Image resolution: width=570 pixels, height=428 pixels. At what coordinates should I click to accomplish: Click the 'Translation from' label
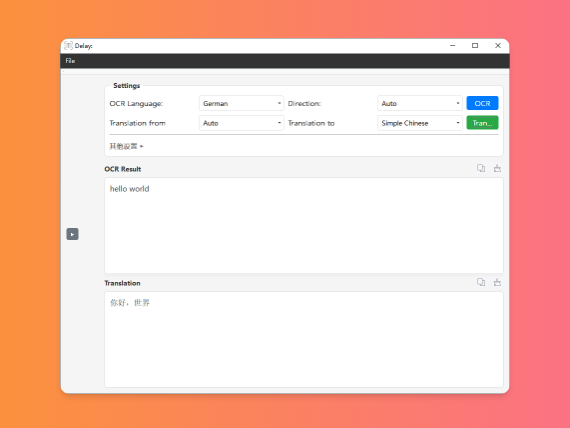coord(137,123)
